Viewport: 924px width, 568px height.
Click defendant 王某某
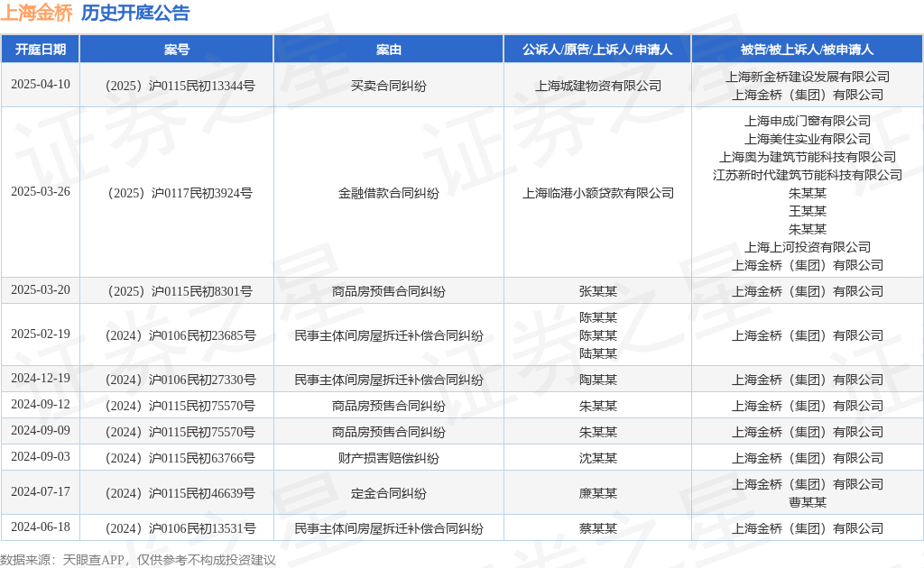click(808, 211)
